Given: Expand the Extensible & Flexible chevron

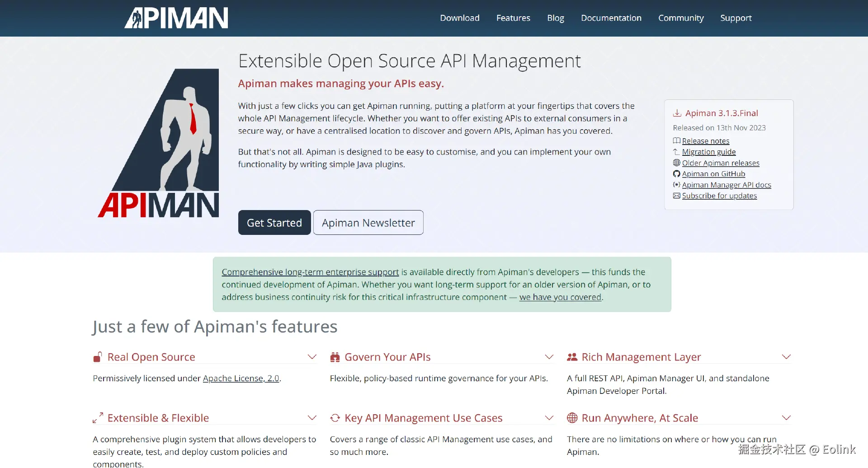Looking at the screenshot, I should click(x=312, y=418).
